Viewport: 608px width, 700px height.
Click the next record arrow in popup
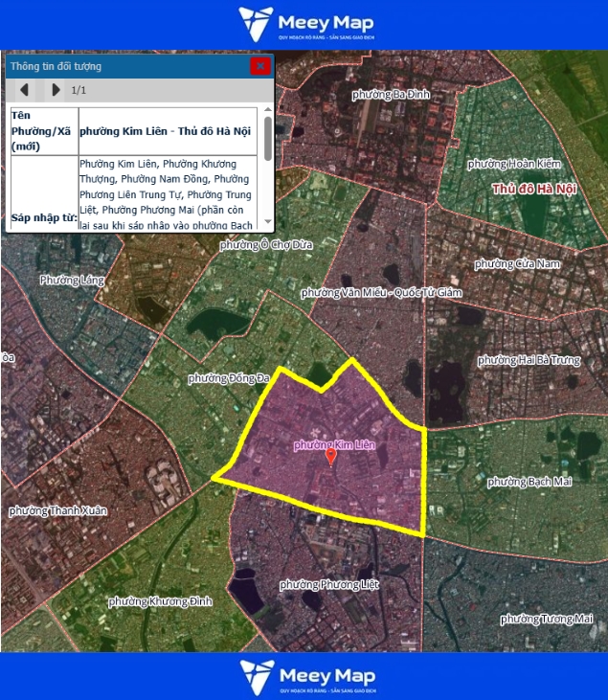click(56, 90)
